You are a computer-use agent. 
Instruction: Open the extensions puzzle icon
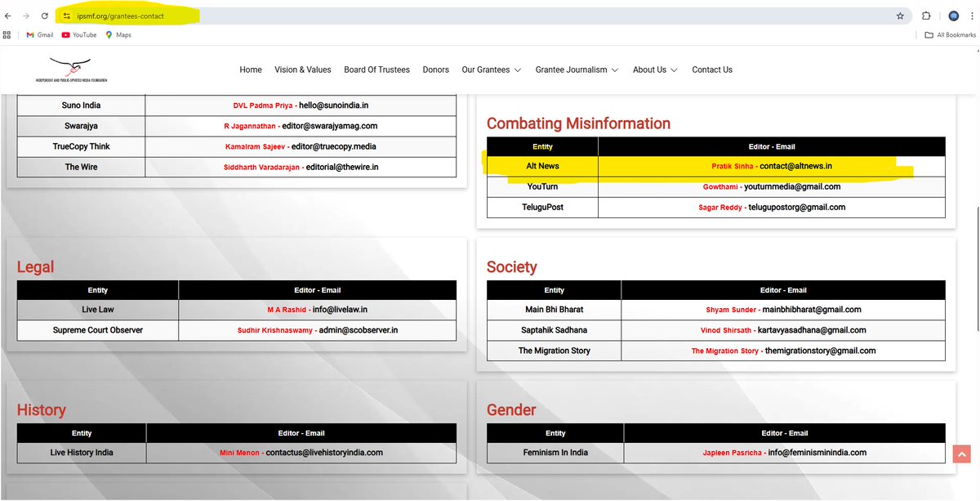pos(926,16)
